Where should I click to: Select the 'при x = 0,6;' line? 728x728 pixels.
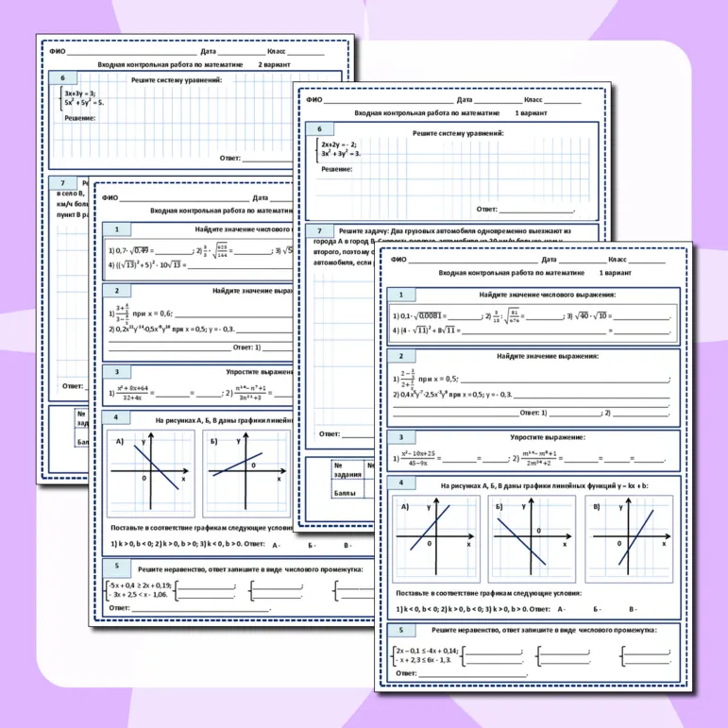tap(140, 313)
